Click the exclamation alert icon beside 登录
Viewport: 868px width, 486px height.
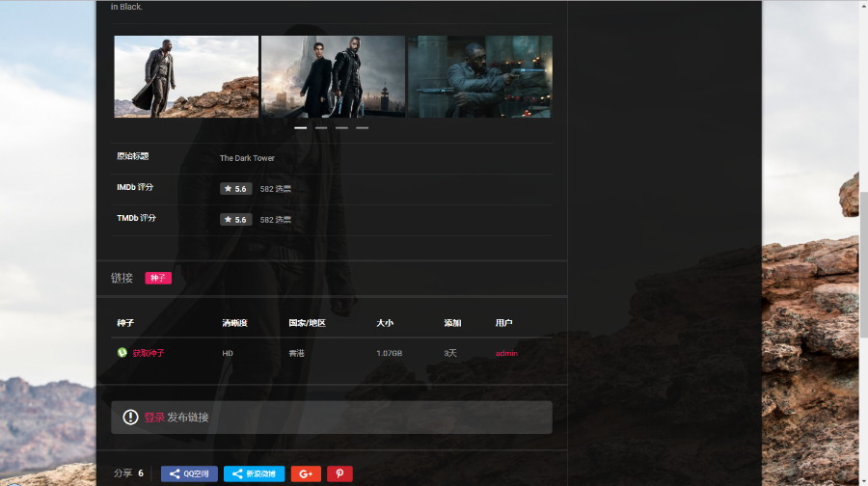click(130, 418)
